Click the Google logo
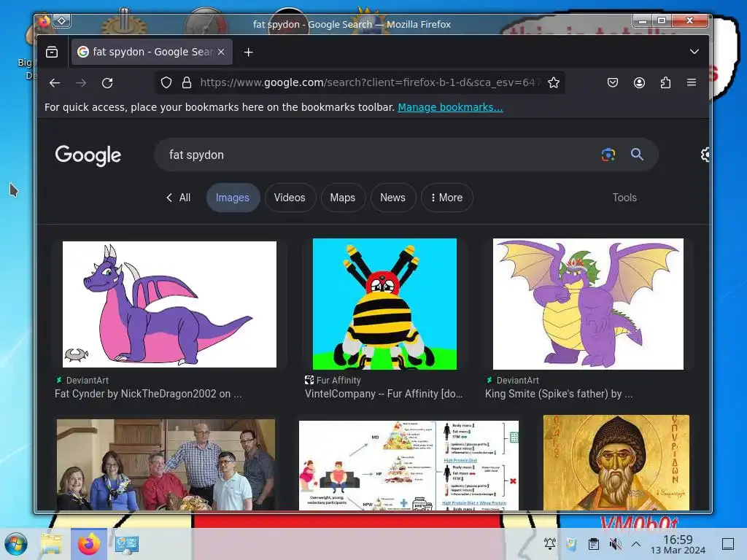This screenshot has width=747, height=560. click(x=88, y=155)
